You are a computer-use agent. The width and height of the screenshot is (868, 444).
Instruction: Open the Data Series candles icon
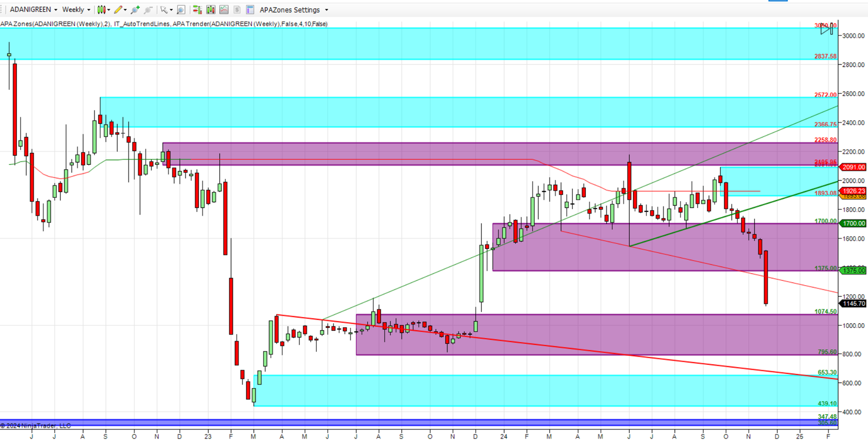pos(210,10)
